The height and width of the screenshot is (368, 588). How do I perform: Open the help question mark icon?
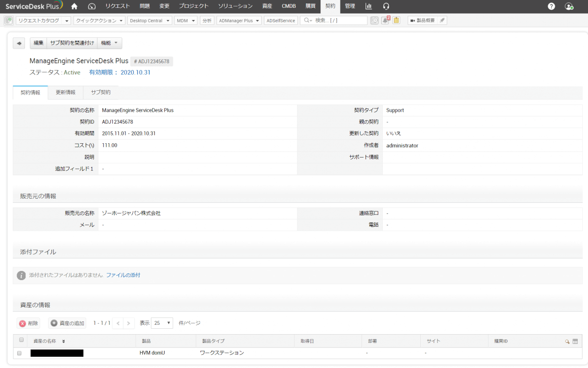pos(551,6)
